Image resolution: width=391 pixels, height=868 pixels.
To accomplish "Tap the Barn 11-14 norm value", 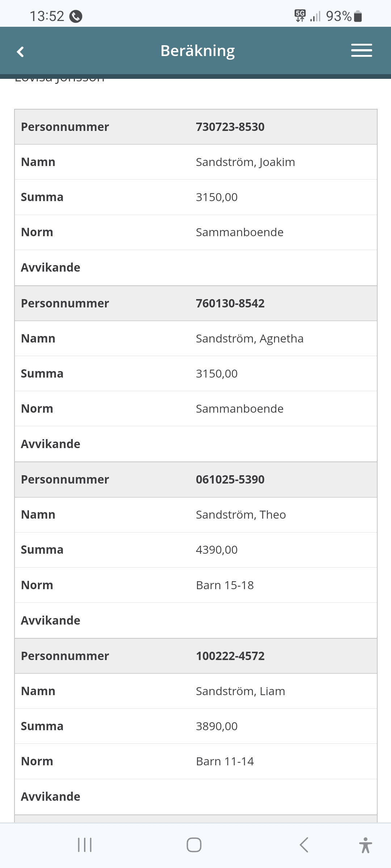I will (224, 761).
